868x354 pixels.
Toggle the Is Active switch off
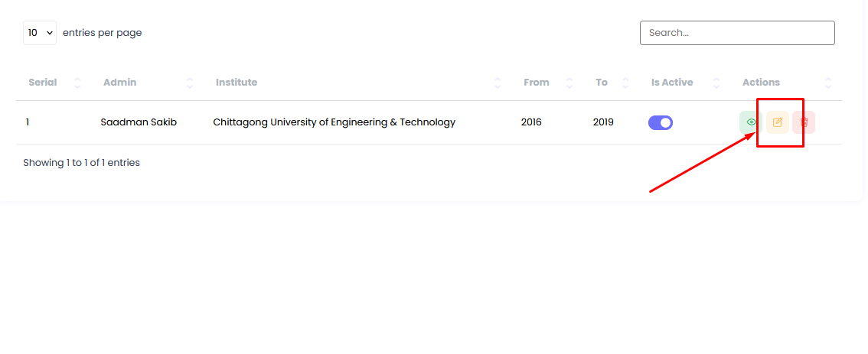(661, 122)
